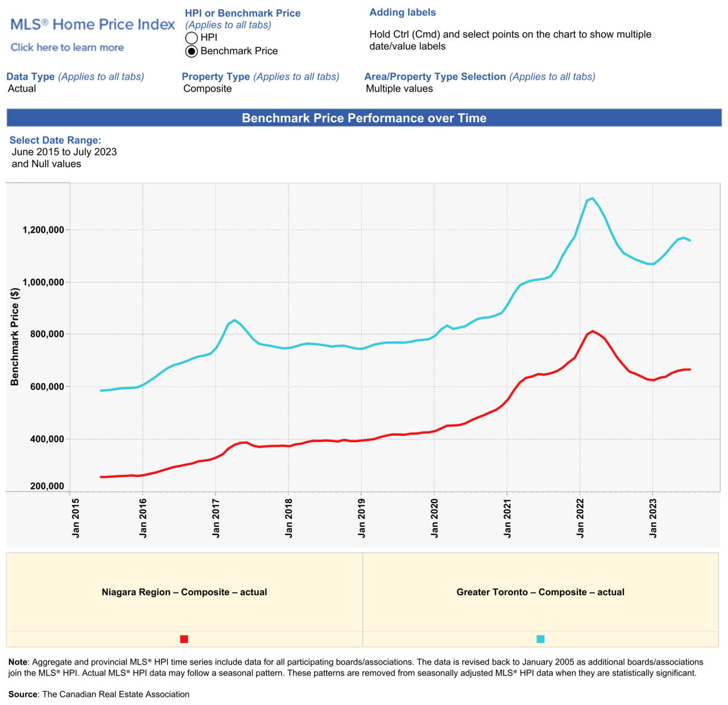Image resolution: width=728 pixels, height=705 pixels.
Task: Click the Adding labels heading
Action: coord(403,13)
